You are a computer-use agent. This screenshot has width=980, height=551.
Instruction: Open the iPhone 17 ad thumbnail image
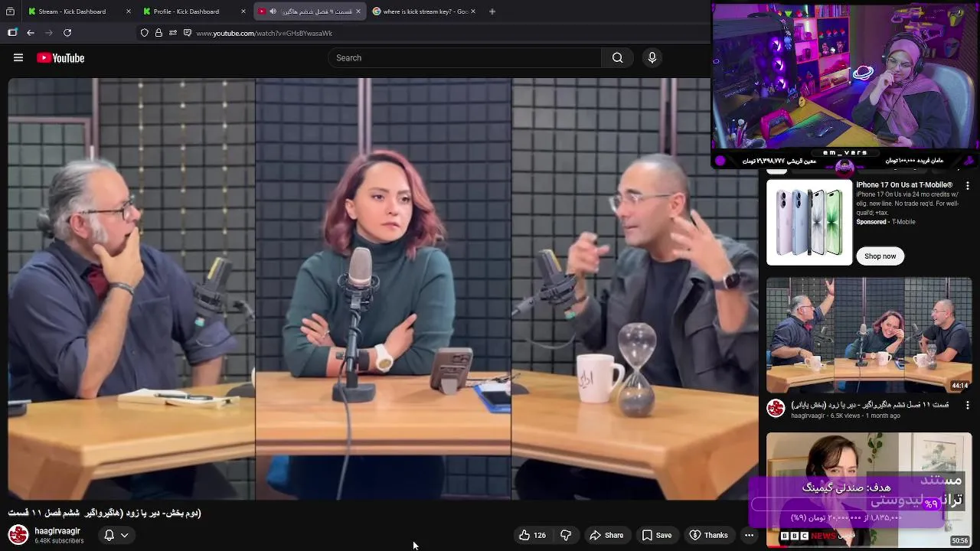tap(809, 223)
